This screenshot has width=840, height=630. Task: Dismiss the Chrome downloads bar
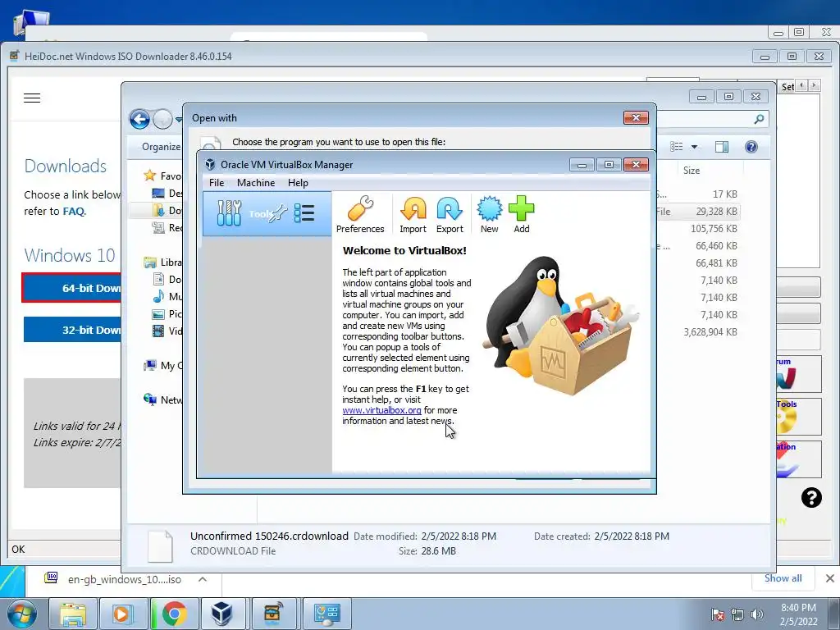point(829,578)
